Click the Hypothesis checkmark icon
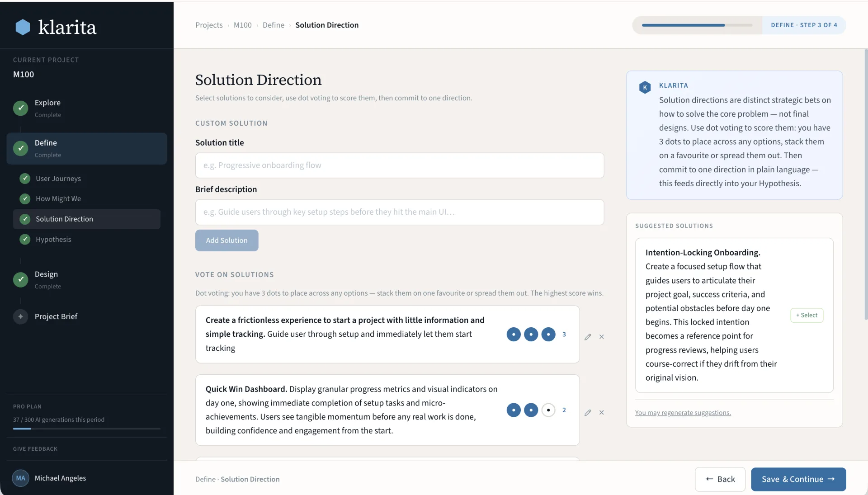 pos(25,239)
